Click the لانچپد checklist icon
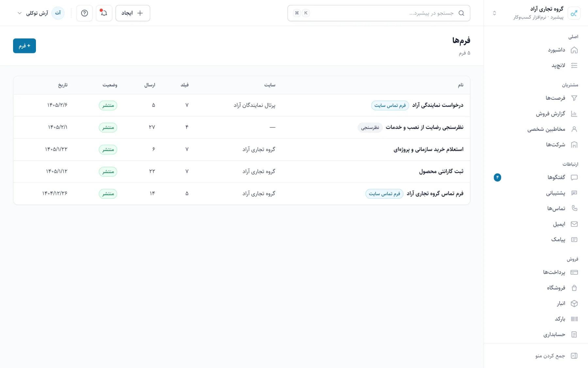The height and width of the screenshot is (368, 588). (574, 65)
